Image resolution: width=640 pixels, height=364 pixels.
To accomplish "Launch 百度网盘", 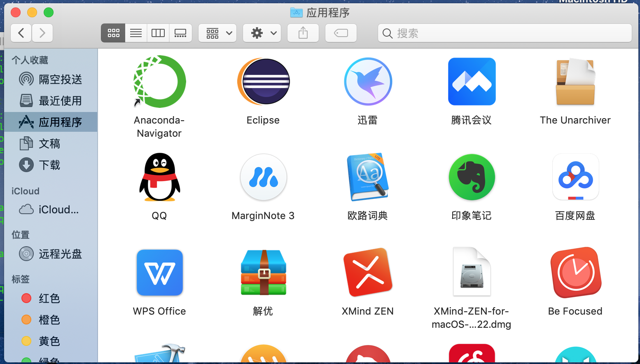I will (x=575, y=177).
